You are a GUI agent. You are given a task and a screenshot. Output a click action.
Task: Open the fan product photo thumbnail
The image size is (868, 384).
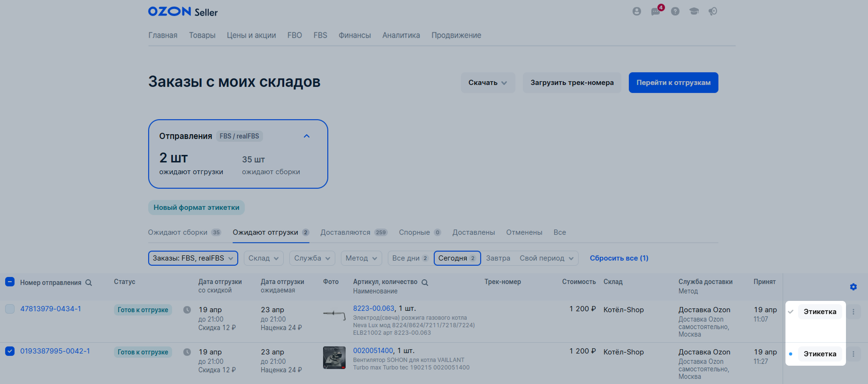[334, 358]
